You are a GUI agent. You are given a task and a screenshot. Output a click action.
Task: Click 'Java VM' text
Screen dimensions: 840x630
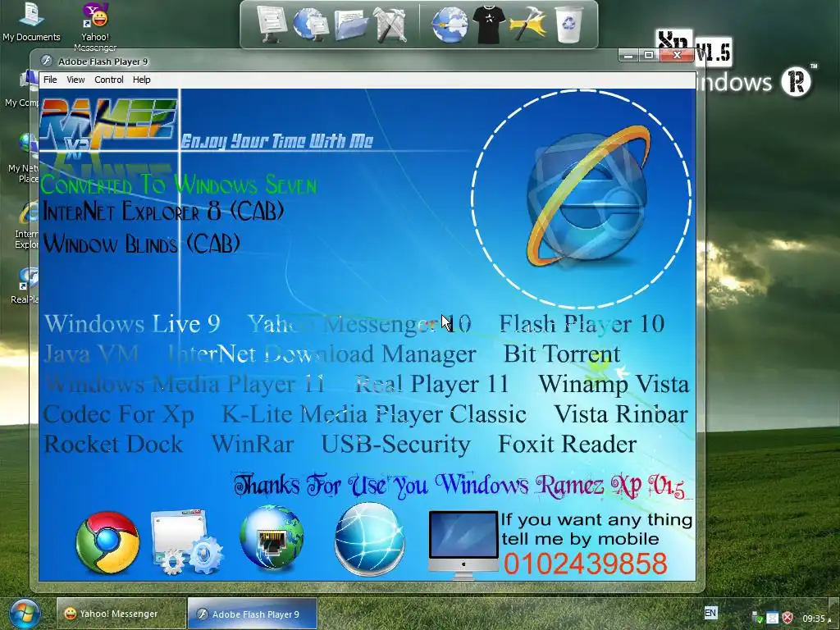pyautogui.click(x=91, y=354)
